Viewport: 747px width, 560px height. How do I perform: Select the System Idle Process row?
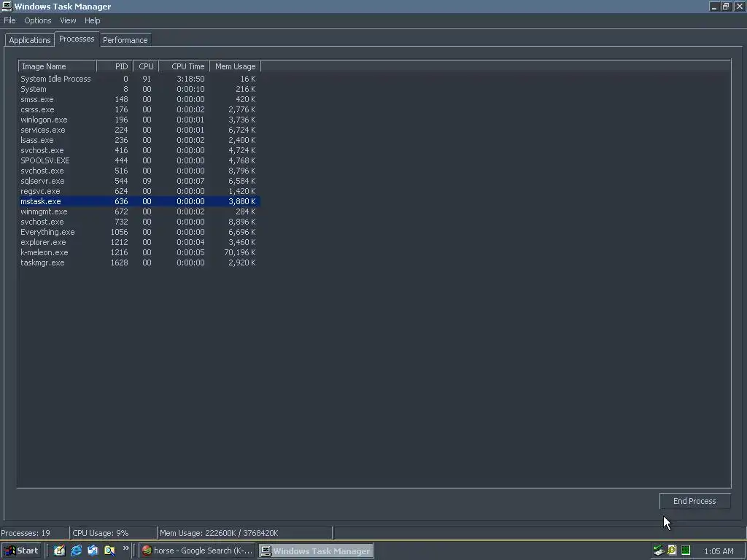pyautogui.click(x=139, y=79)
